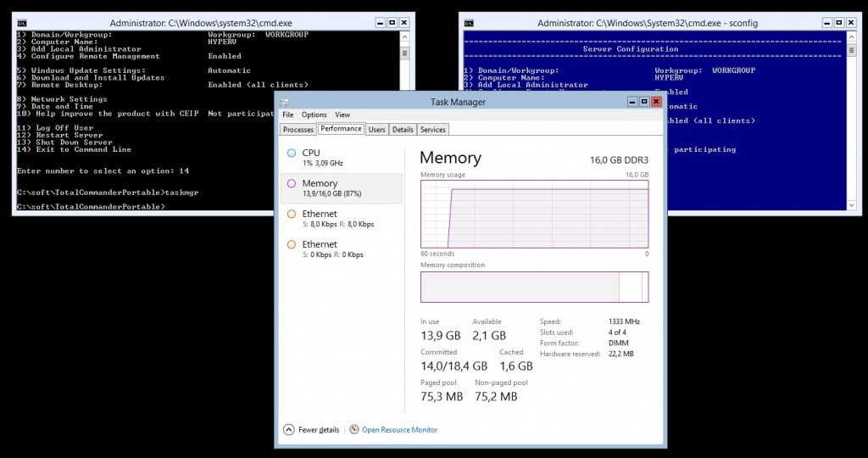Image resolution: width=868 pixels, height=458 pixels.
Task: Click the Resource Monitor gauge icon
Action: [x=354, y=430]
